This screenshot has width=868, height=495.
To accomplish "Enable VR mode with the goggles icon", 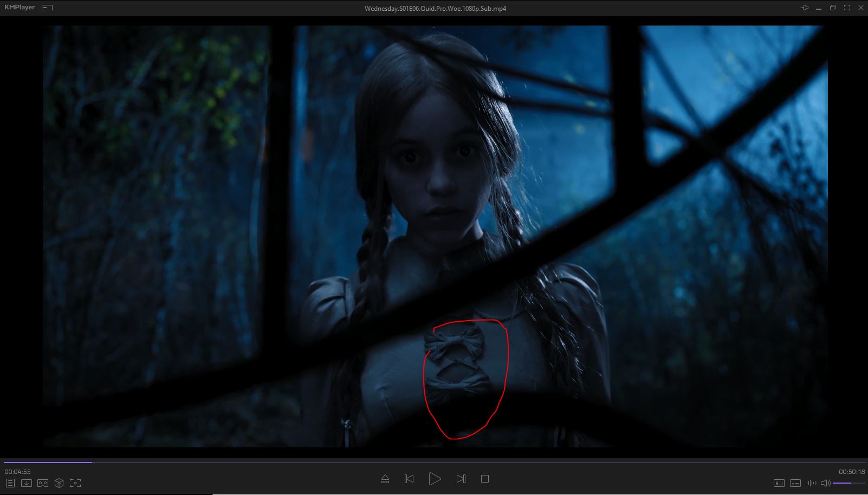I will point(43,483).
